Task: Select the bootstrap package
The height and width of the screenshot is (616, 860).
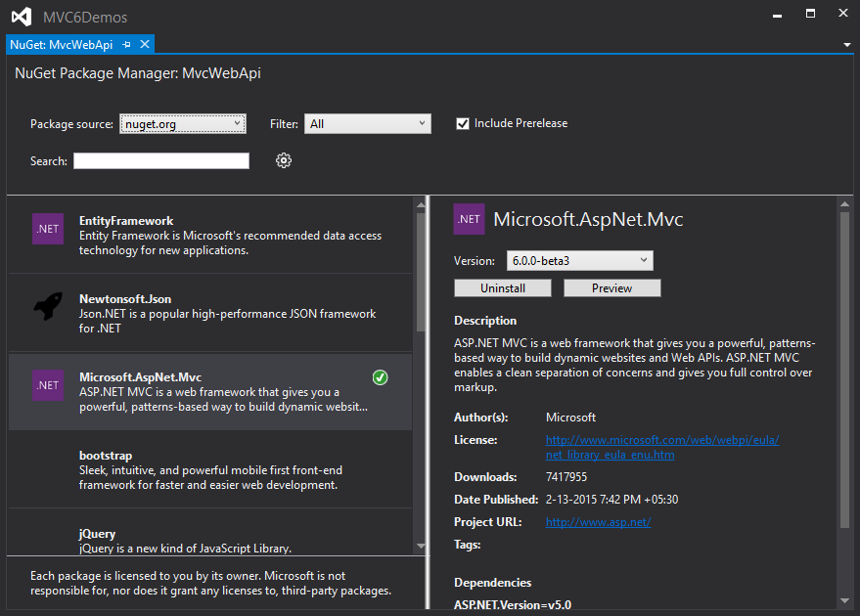Action: [x=210, y=469]
